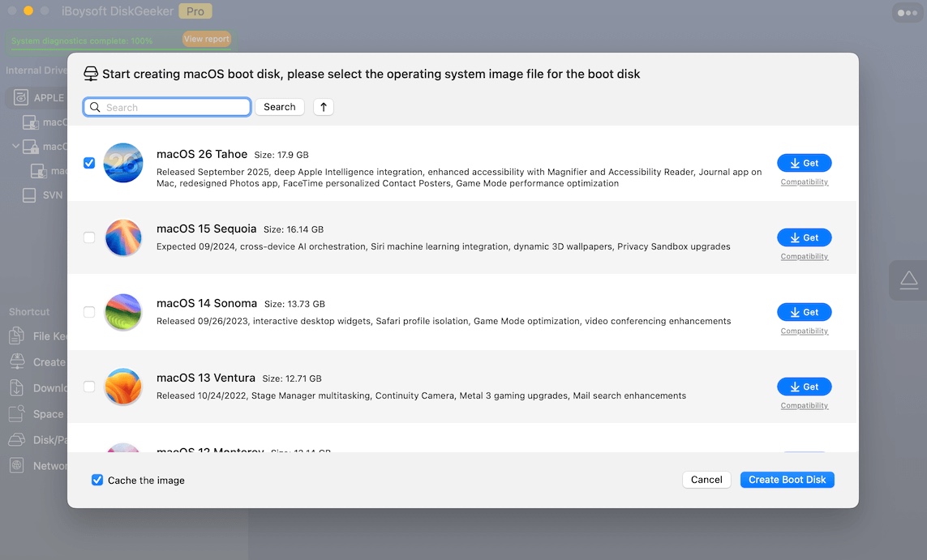
Task: Uncheck the macOS 26 Tahoe image
Action: [89, 163]
